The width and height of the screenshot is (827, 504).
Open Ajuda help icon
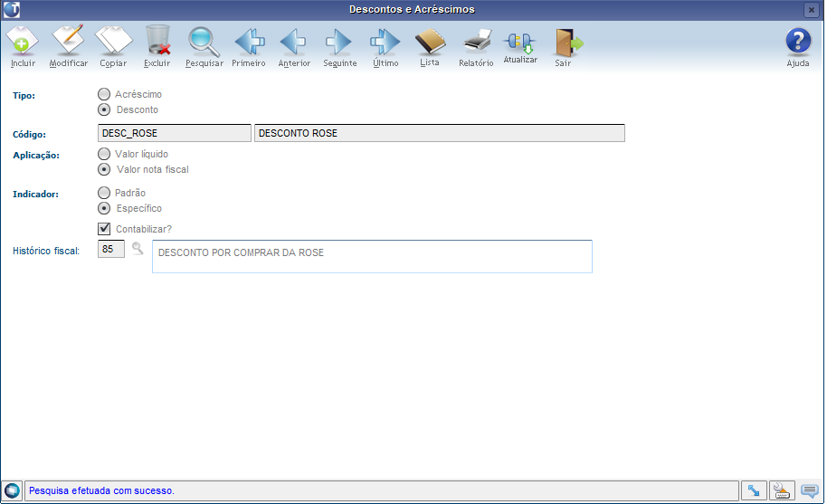(798, 41)
